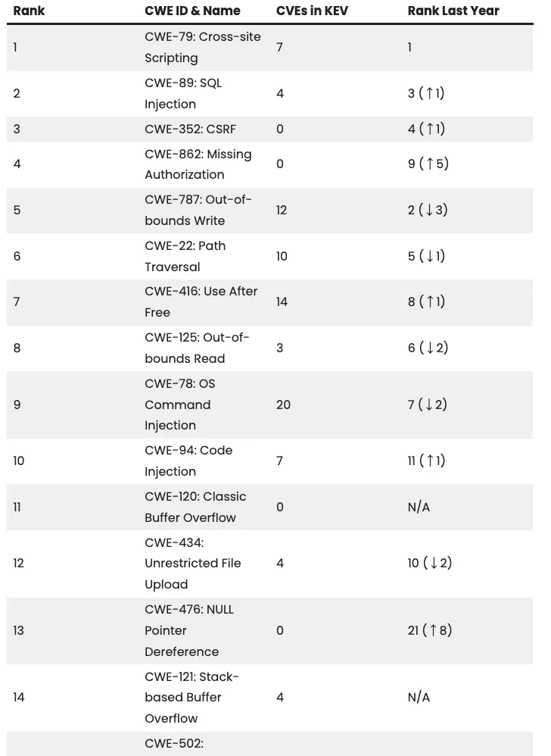Click the 21 (↑8) rank last year cell
The height and width of the screenshot is (756, 551).
pyautogui.click(x=429, y=630)
